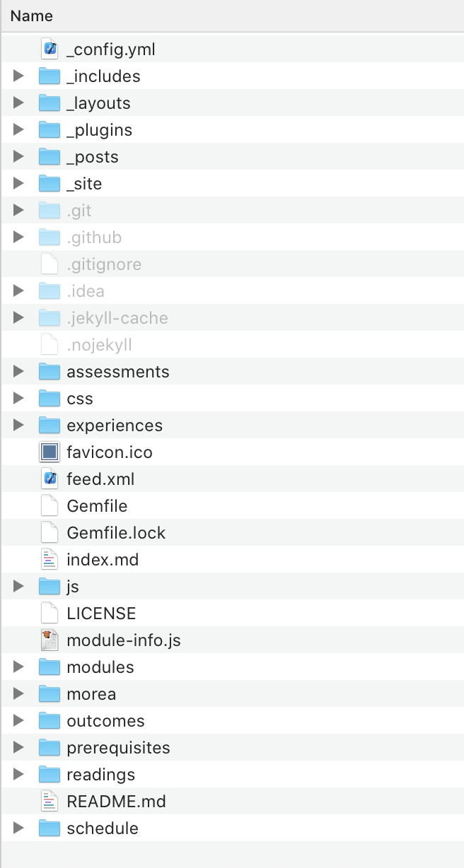This screenshot has height=868, width=464.
Task: Click the _posts folder icon
Action: (x=49, y=157)
